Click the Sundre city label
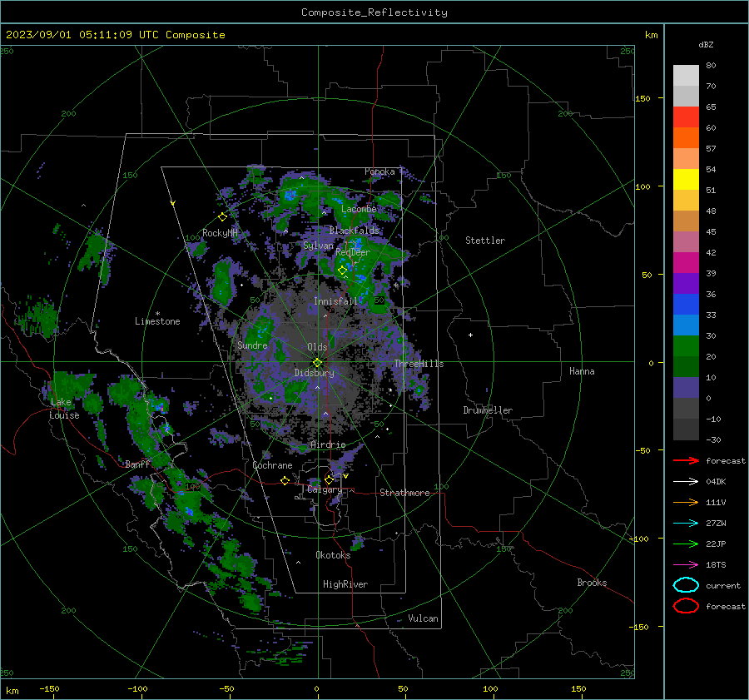This screenshot has height=700, width=749. click(252, 345)
